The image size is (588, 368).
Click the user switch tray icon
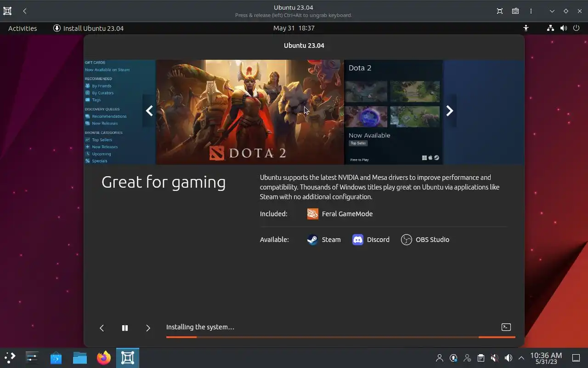pyautogui.click(x=467, y=358)
